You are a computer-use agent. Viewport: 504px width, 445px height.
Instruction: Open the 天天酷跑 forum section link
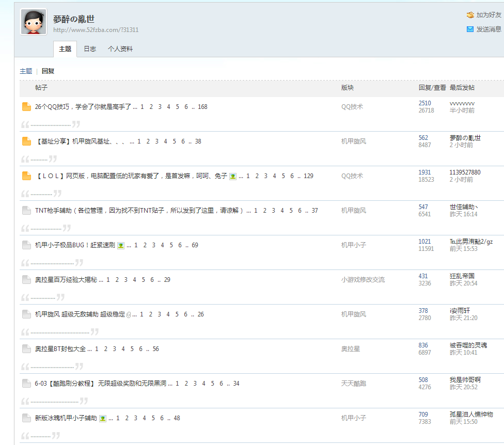click(x=353, y=384)
